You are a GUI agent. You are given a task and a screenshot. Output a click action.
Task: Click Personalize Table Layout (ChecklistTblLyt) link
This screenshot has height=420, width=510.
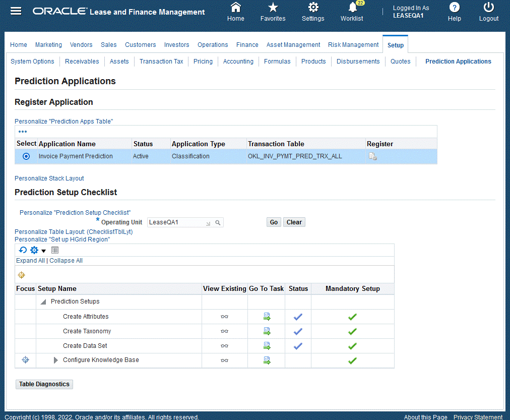tap(74, 231)
